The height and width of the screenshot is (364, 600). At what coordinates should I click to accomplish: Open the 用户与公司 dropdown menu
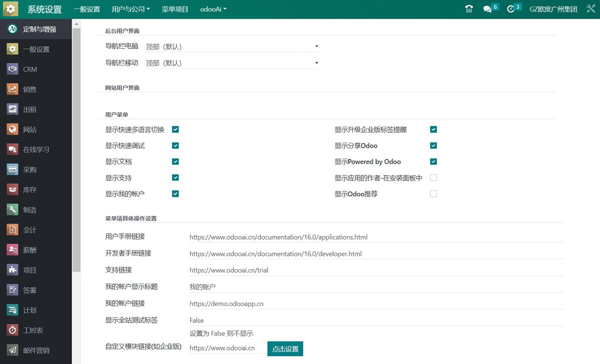coord(130,9)
